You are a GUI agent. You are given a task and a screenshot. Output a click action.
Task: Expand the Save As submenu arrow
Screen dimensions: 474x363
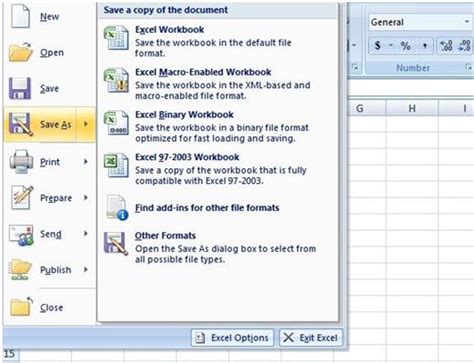point(86,124)
